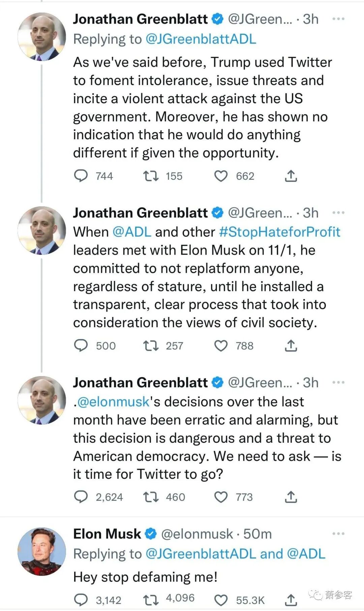Open the @elonmusk mention in Greenblatt's tweet

tap(113, 402)
